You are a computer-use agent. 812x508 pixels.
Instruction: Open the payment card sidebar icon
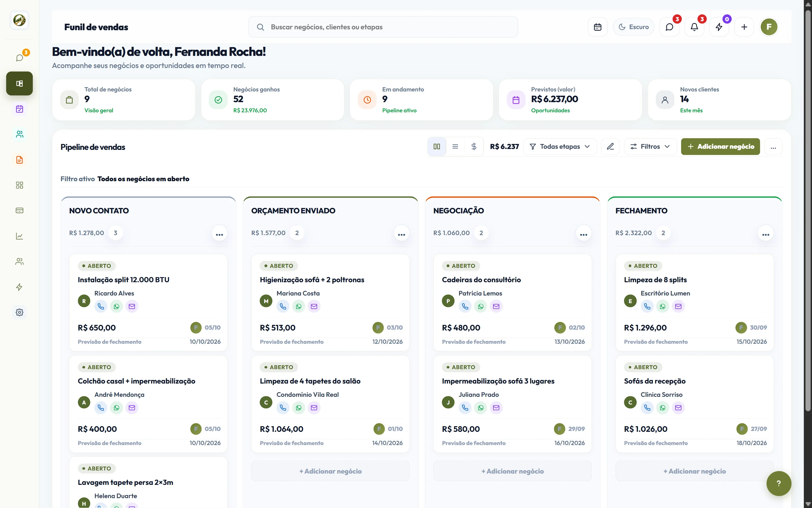coord(19,210)
